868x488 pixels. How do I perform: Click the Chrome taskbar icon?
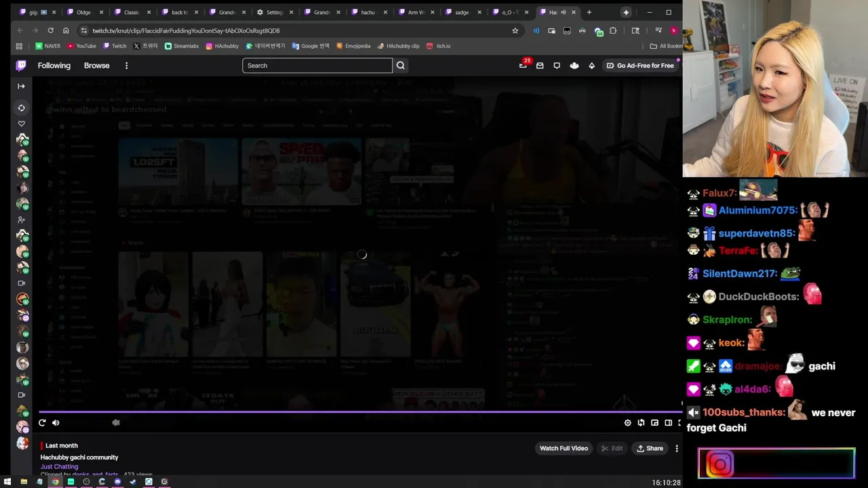(55, 482)
